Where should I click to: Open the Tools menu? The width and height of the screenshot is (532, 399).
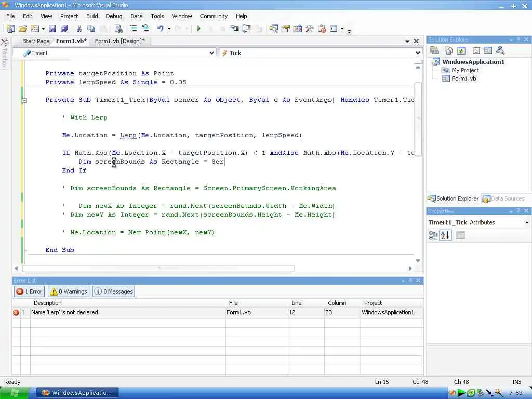click(x=157, y=16)
